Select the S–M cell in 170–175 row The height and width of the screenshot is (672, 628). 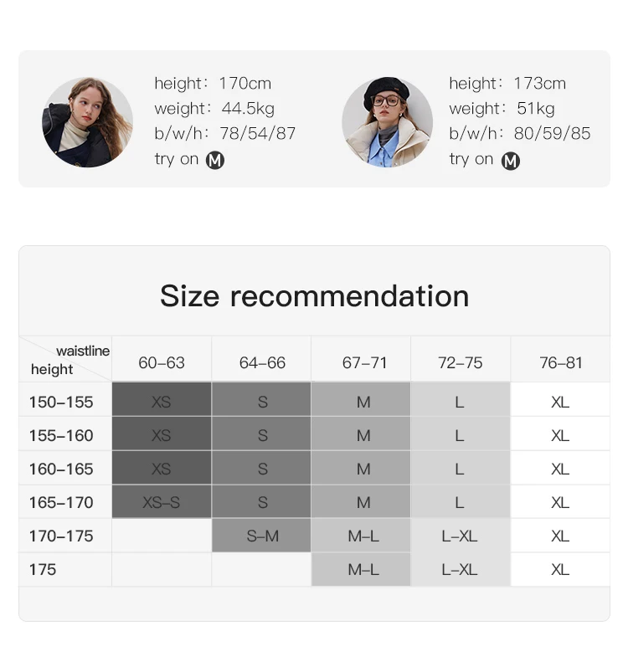pos(261,536)
